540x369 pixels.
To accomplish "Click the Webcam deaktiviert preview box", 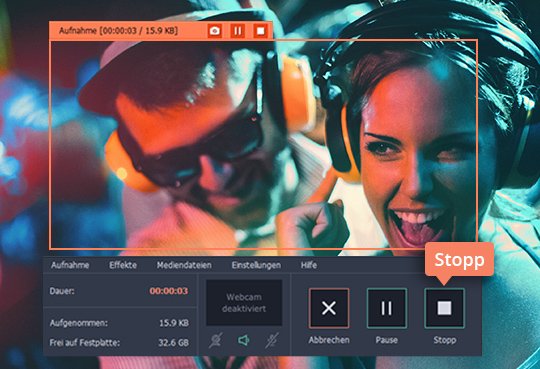I will click(244, 303).
